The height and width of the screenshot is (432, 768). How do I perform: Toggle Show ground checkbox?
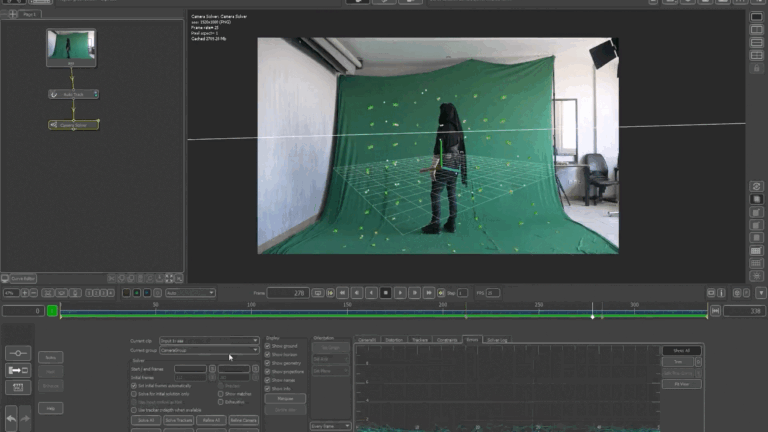click(267, 346)
